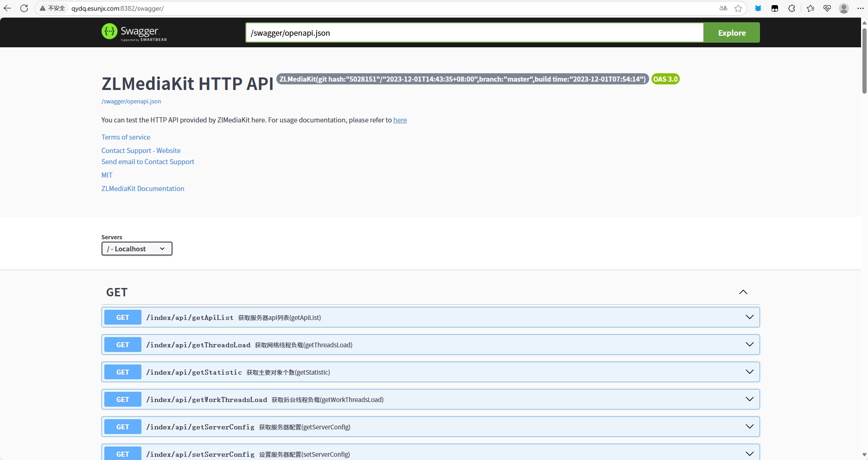Open Terms of service link
The image size is (868, 460).
click(x=126, y=137)
